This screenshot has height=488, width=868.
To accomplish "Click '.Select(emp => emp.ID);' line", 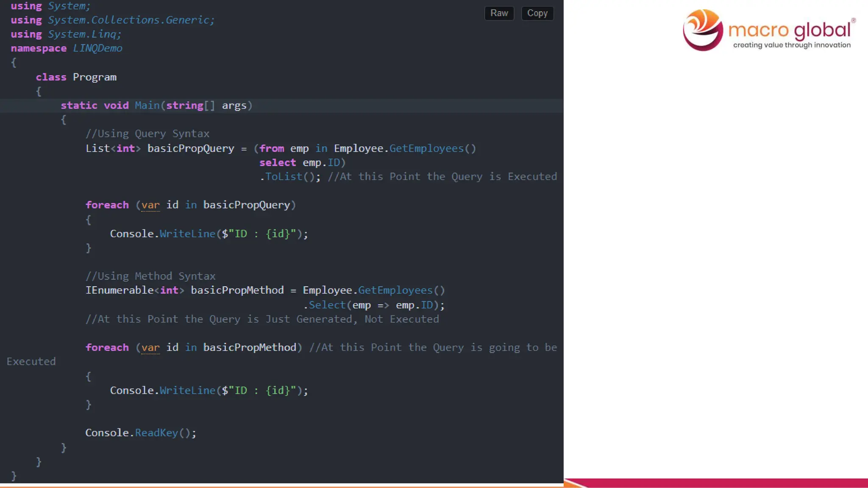I will point(374,305).
